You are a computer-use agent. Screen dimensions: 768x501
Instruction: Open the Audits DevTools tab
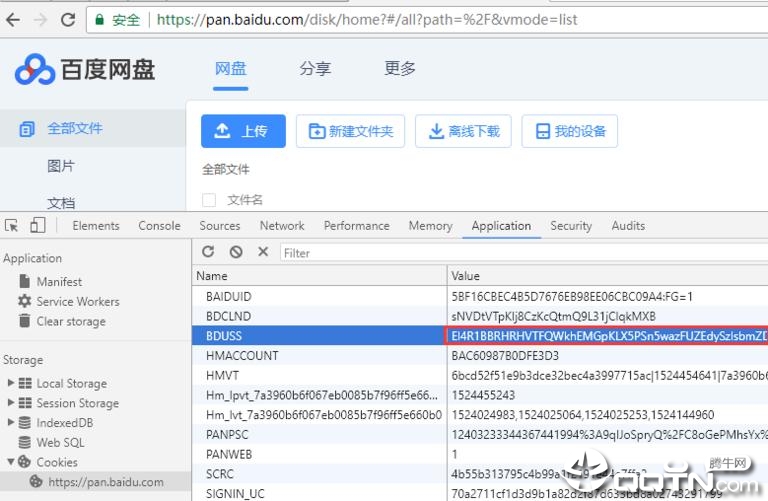tap(628, 226)
